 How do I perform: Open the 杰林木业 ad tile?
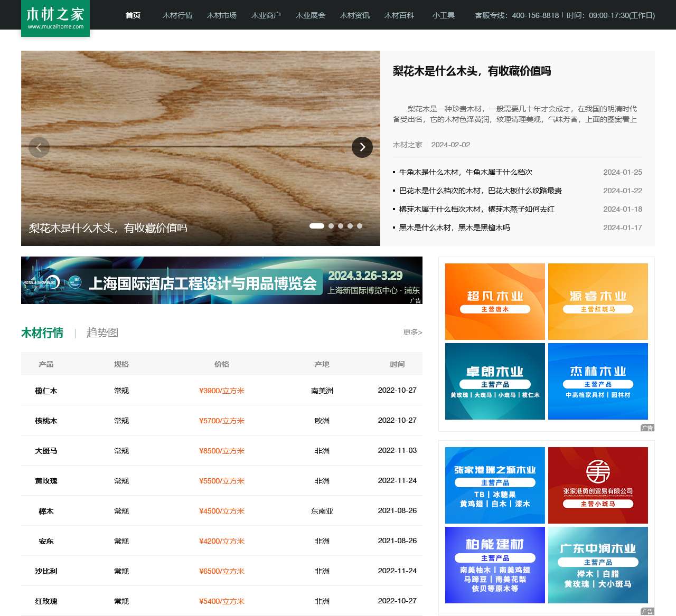pos(598,381)
